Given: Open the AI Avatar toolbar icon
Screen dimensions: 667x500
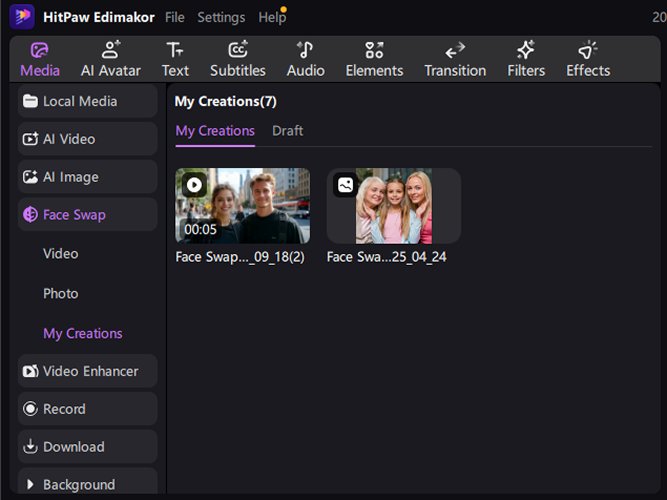Looking at the screenshot, I should tap(110, 50).
